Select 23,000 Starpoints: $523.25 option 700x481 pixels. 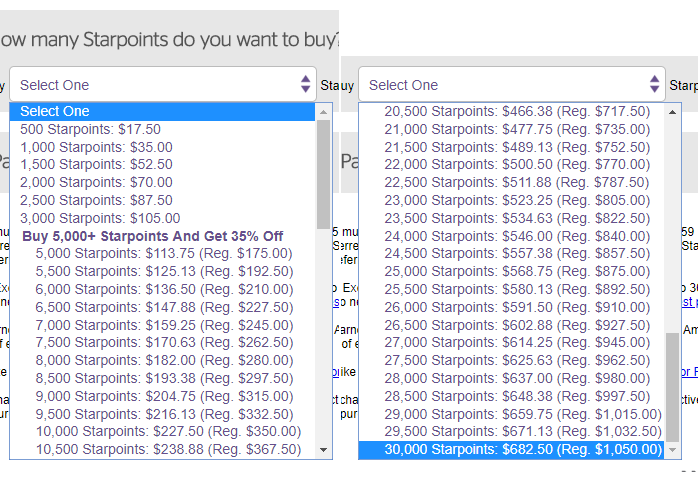click(x=512, y=200)
